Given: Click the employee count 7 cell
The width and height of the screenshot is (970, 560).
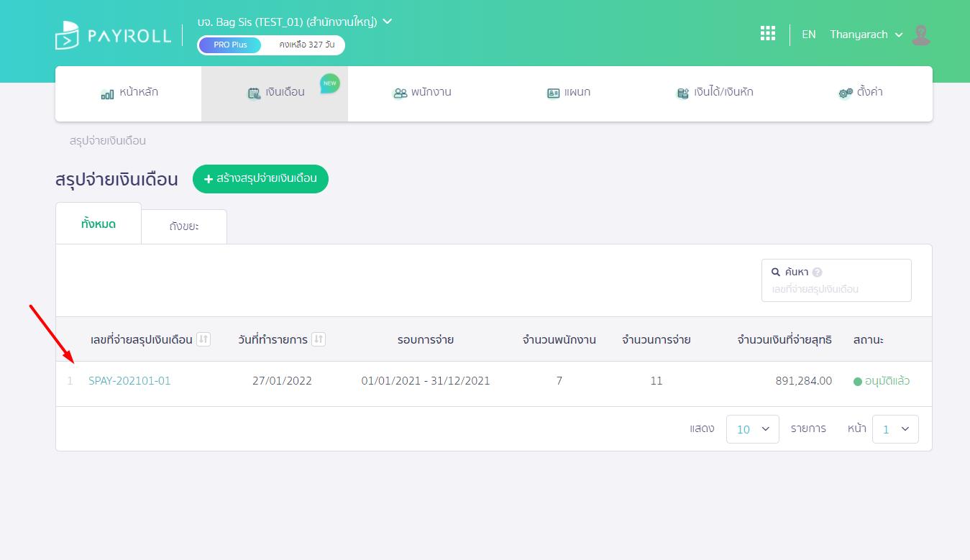Looking at the screenshot, I should click(x=559, y=381).
